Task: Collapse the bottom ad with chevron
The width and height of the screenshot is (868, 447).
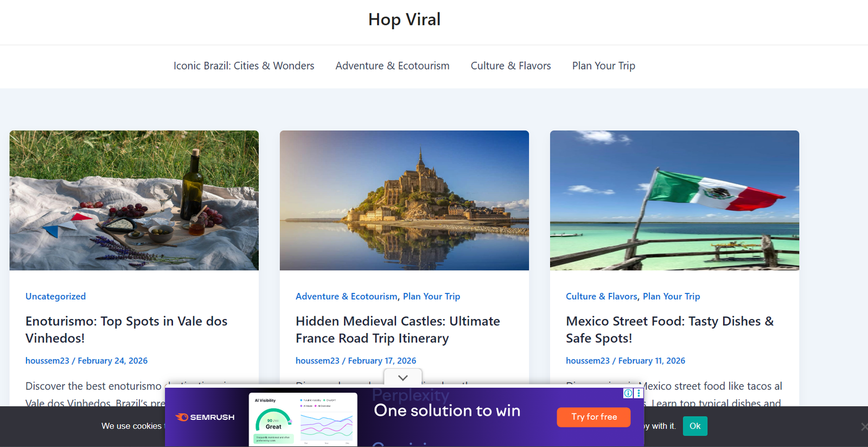Action: tap(403, 378)
